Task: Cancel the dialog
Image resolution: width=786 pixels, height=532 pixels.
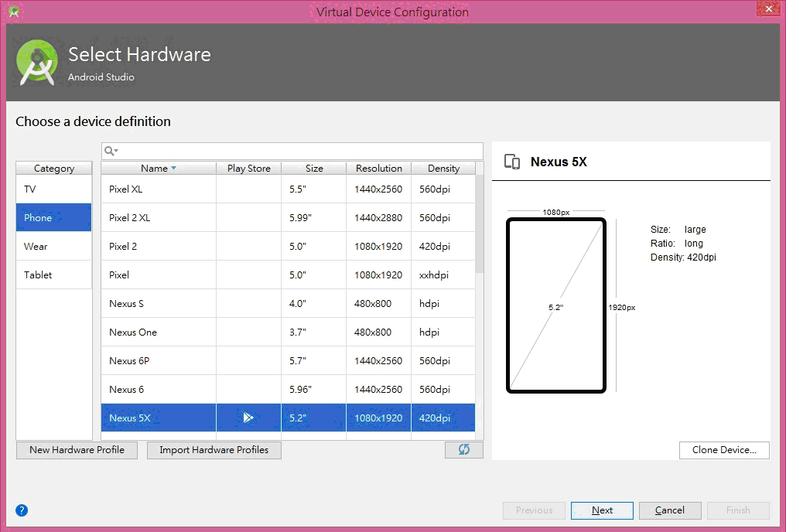Action: (670, 510)
